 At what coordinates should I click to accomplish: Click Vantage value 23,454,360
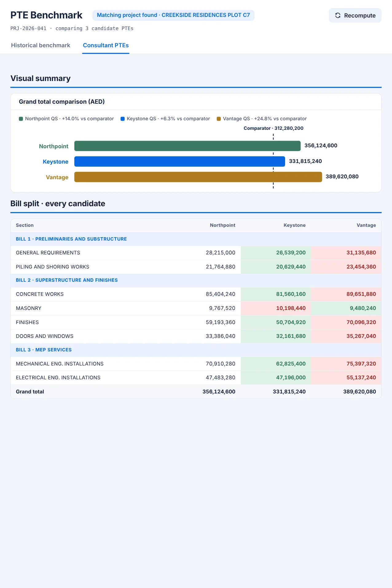click(361, 267)
